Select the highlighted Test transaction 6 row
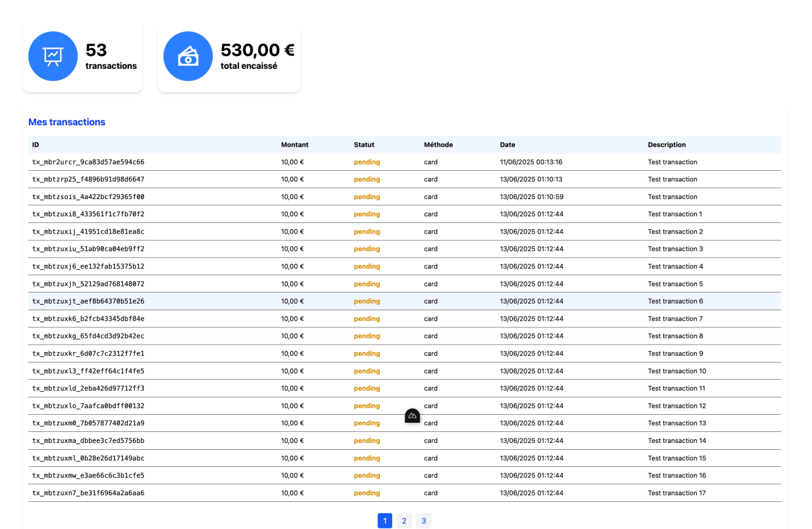The height and width of the screenshot is (529, 812). 406,301
